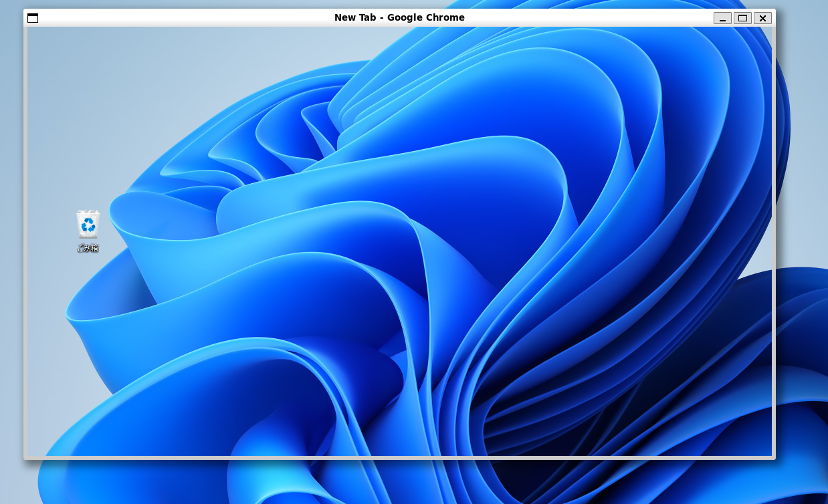
Task: Click the ごみ箱 label under the icon
Action: 88,248
